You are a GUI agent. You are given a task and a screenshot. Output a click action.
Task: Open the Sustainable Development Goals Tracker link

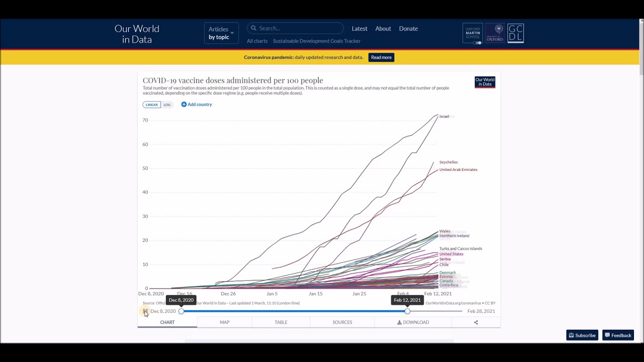(x=316, y=41)
